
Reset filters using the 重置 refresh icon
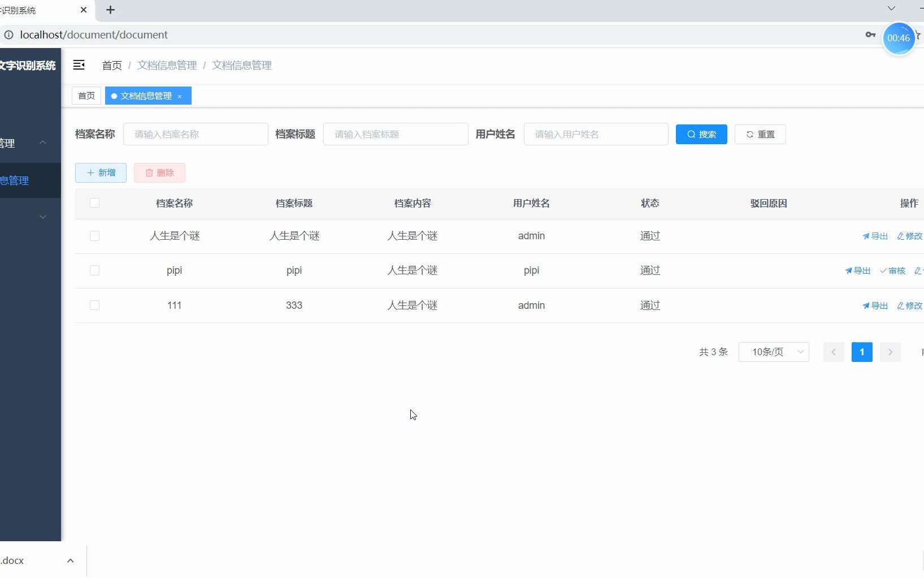(760, 134)
